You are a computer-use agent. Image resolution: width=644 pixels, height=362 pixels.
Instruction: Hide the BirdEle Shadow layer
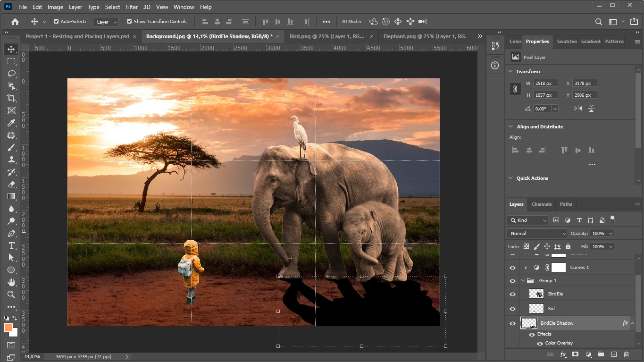(512, 323)
